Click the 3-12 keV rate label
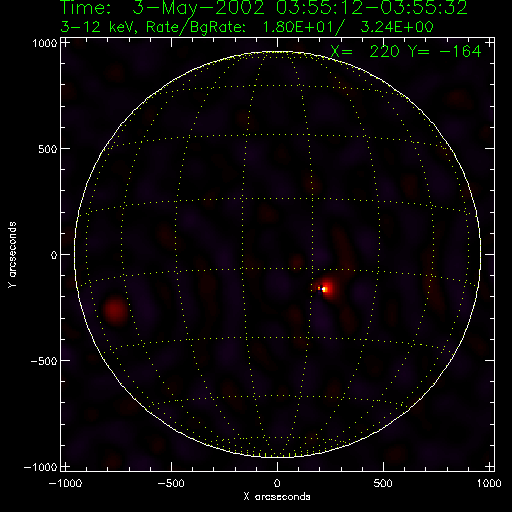This screenshot has height=512, width=512. pyautogui.click(x=247, y=27)
